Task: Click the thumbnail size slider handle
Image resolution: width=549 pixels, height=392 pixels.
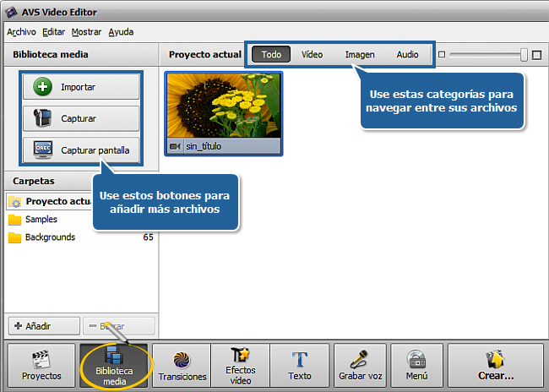Action: [524, 55]
